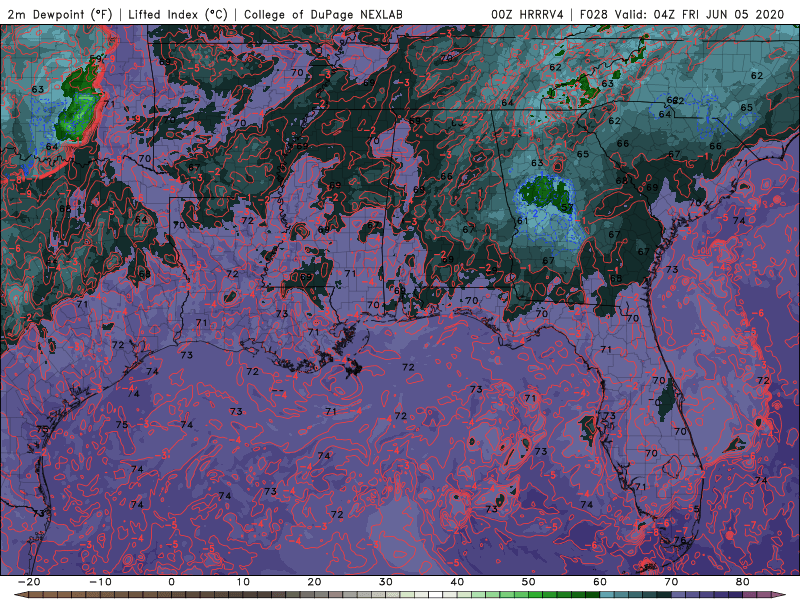The image size is (800, 600).
Task: Click the 60 colorbar label
Action: 600,582
